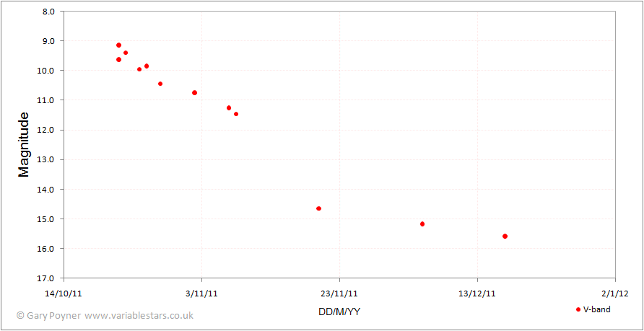Select the data point near magnitude 15.2
644x331 pixels.
[x=422, y=224]
